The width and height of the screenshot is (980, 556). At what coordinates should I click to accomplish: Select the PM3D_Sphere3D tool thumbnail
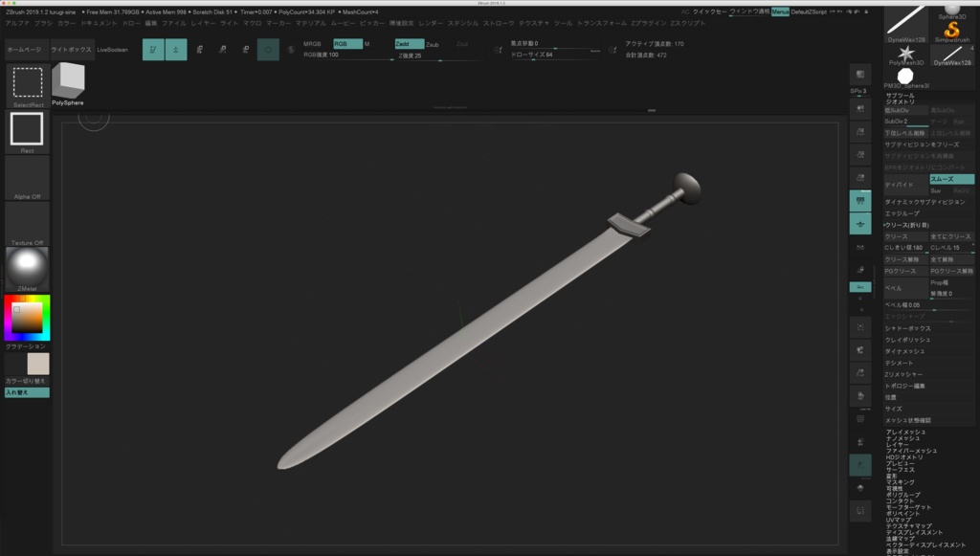(x=906, y=78)
